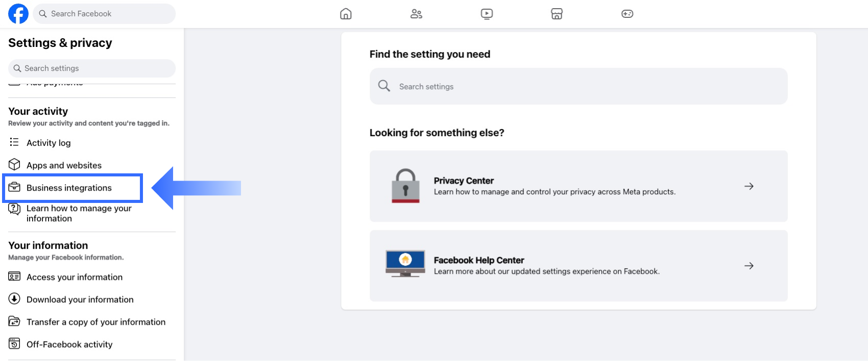Open the Watch video icon
868x361 pixels.
point(487,14)
